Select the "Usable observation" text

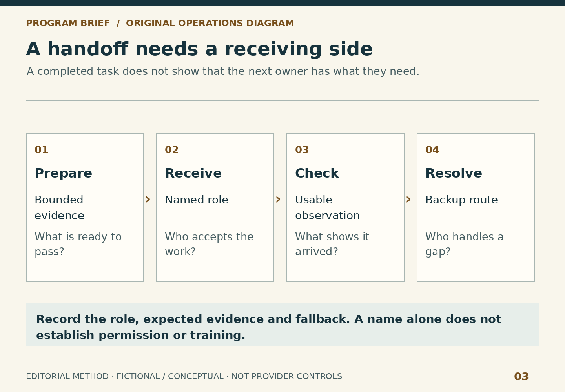[x=327, y=208]
